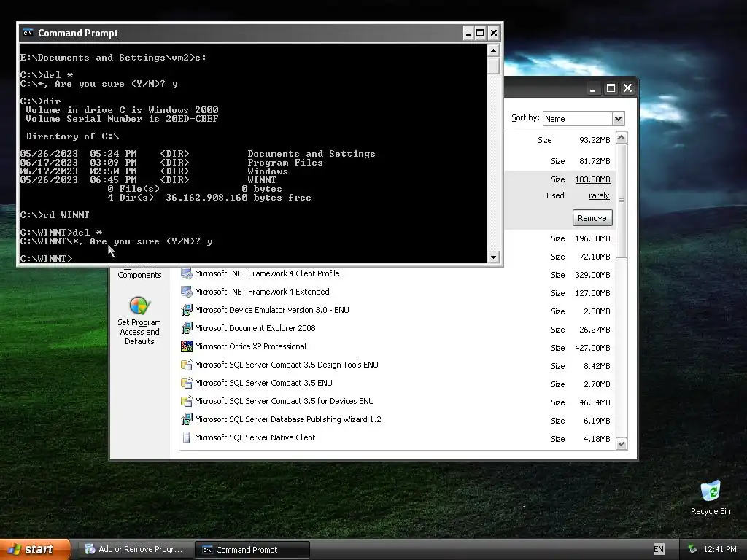Viewport: 747px width, 560px height.
Task: Open the Start menu
Action: (35, 549)
